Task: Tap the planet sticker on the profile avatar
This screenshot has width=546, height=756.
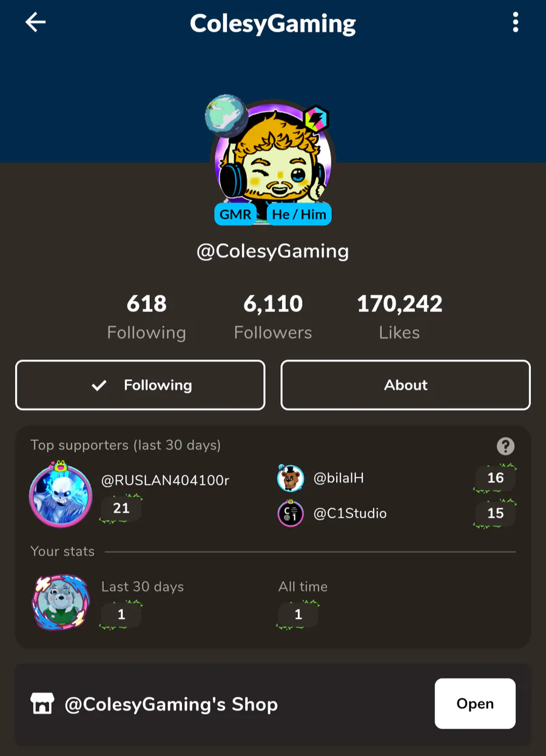Action: click(x=226, y=113)
